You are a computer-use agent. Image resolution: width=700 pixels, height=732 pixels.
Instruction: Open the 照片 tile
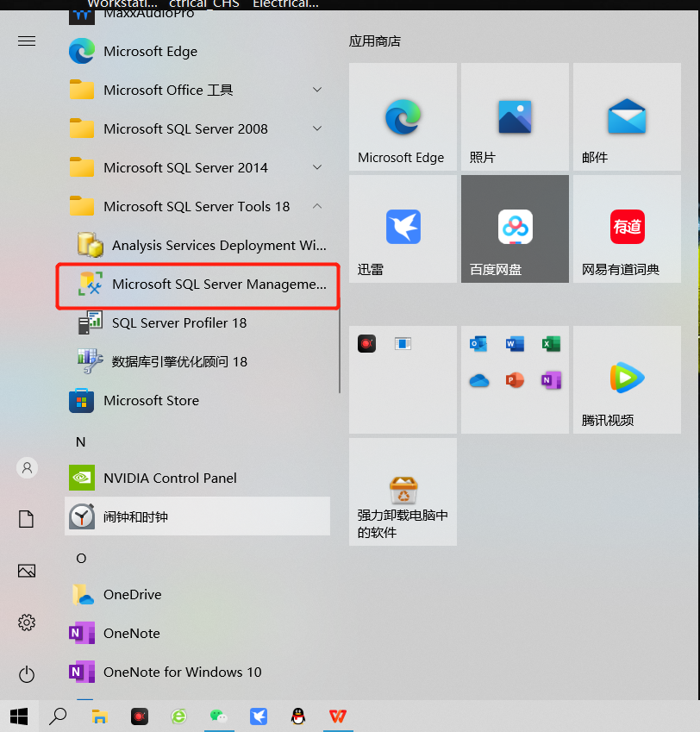(x=515, y=116)
